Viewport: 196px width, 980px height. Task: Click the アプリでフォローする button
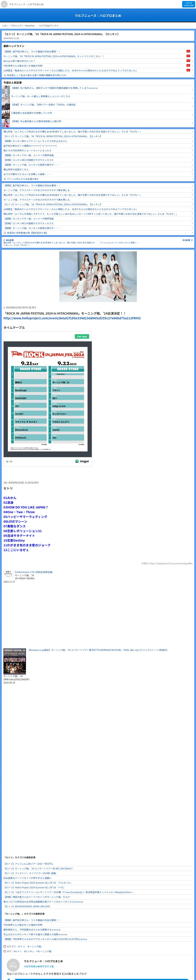click(x=188, y=4)
